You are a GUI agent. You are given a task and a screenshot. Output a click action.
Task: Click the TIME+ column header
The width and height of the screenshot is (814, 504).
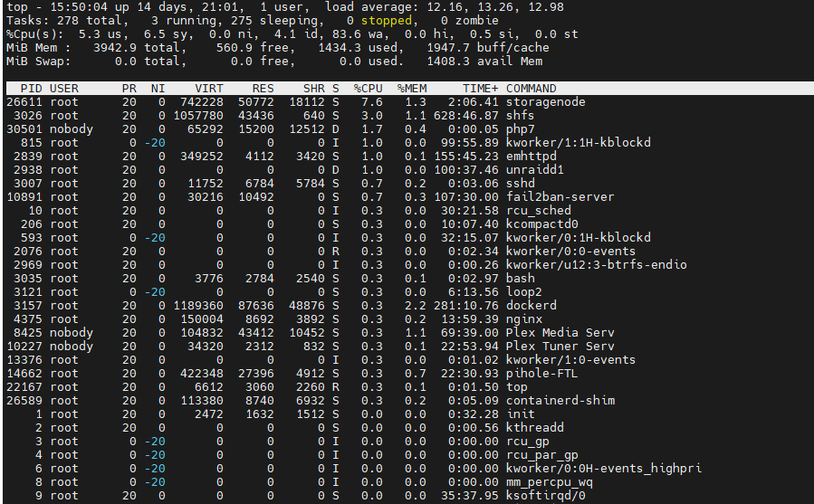[x=480, y=89]
